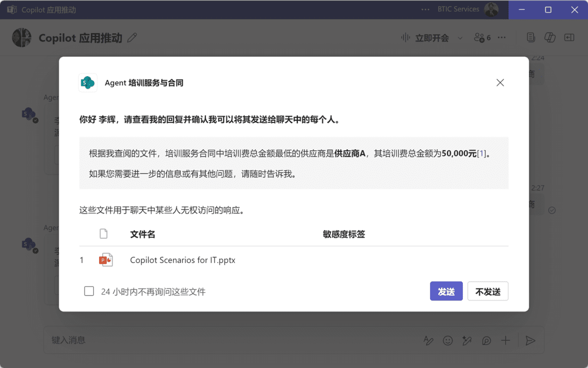The height and width of the screenshot is (368, 588).
Task: Click the row number 1 cell
Action: 82,260
